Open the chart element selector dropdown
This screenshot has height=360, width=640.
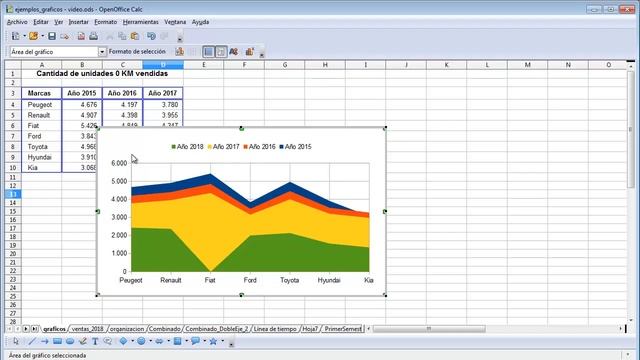pyautogui.click(x=102, y=52)
